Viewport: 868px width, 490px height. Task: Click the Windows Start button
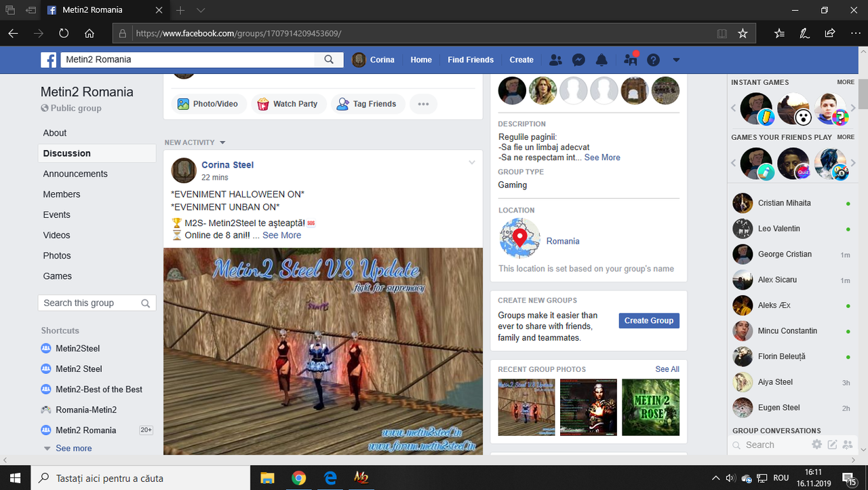click(14, 478)
